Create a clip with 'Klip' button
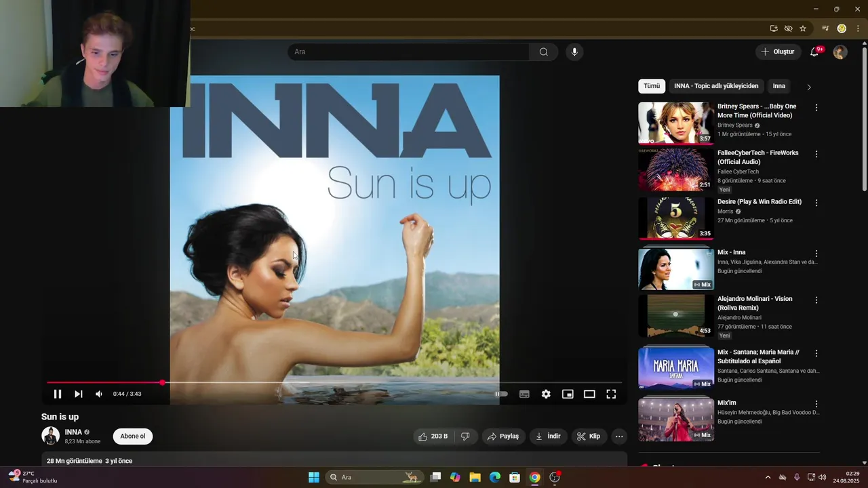The width and height of the screenshot is (868, 488). tap(589, 436)
